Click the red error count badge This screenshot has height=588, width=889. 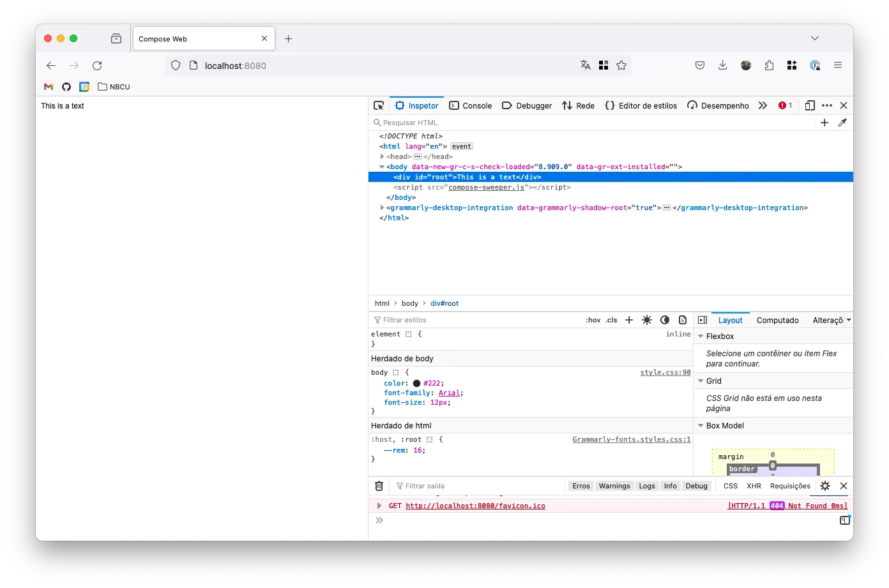click(785, 105)
